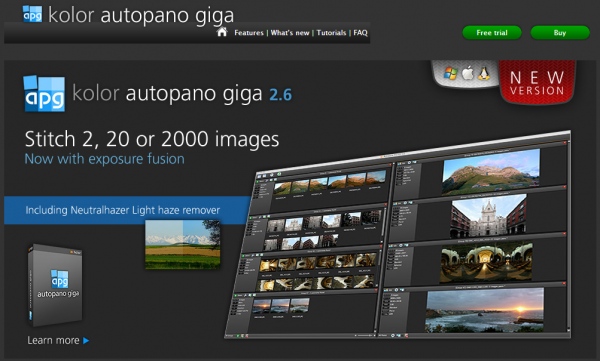Click the church interior spherical panorama preview
The image size is (600, 361).
[x=486, y=262]
